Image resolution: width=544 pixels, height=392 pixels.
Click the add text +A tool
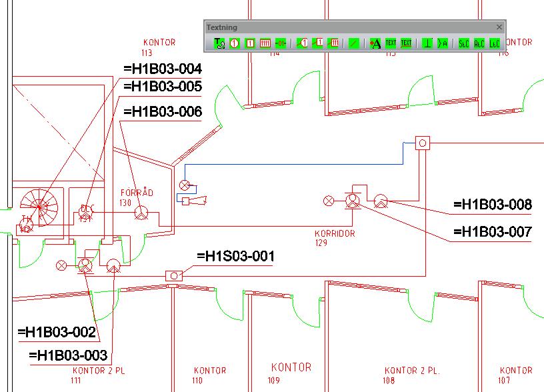pyautogui.click(x=375, y=43)
